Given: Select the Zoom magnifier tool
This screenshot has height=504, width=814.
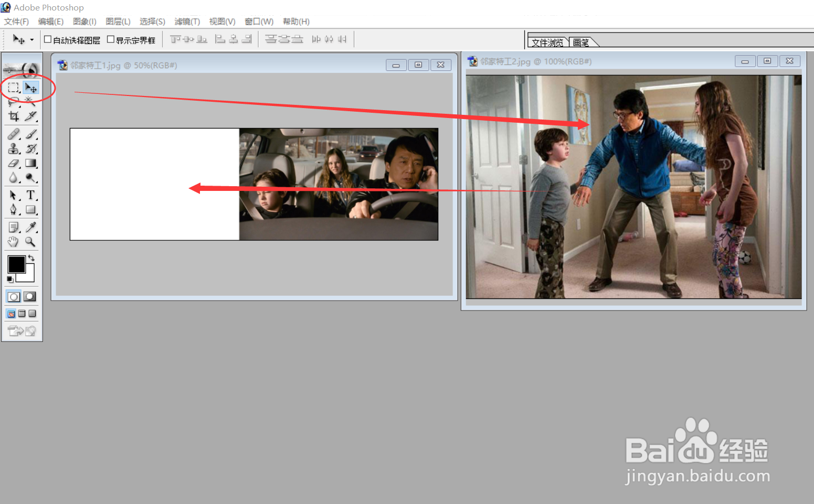Looking at the screenshot, I should [31, 242].
